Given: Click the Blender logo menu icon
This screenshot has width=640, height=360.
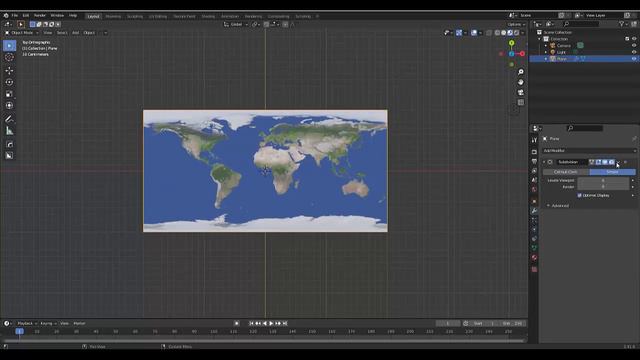Looking at the screenshot, I should pyautogui.click(x=6, y=16).
